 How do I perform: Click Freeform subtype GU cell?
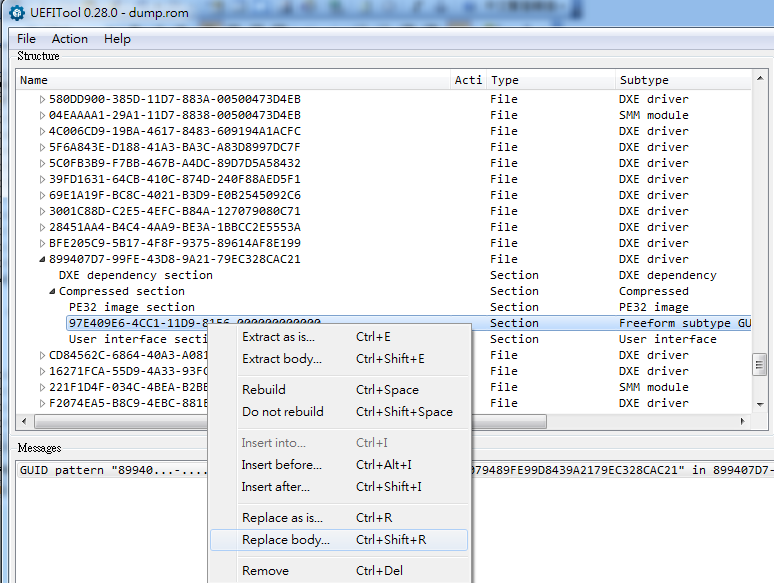coord(685,323)
